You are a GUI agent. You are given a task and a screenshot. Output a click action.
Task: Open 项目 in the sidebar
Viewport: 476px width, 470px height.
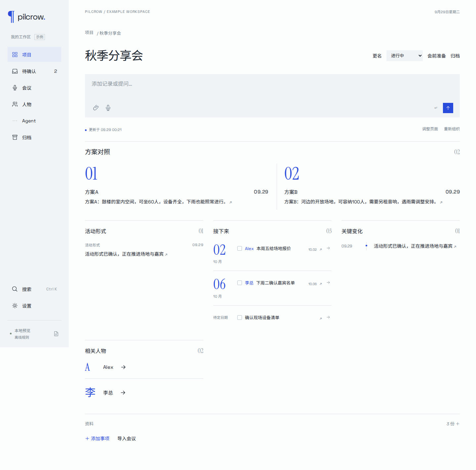pyautogui.click(x=34, y=55)
